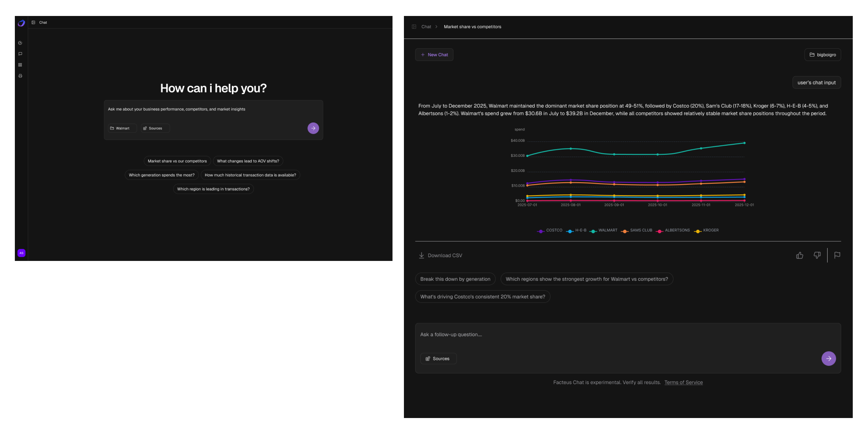Open the Terms of Service link
Viewport: 868px width, 434px height.
point(683,383)
